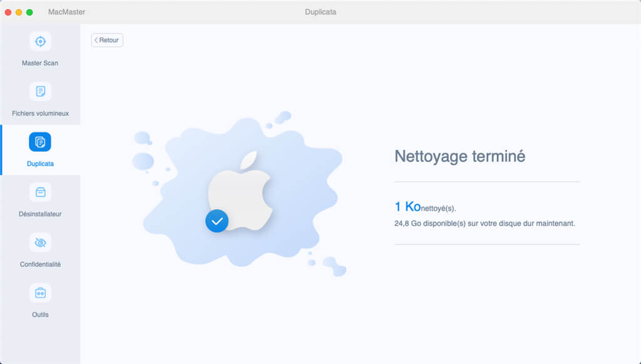Click the Duplicata label in sidebar
This screenshot has height=364, width=641.
40,163
